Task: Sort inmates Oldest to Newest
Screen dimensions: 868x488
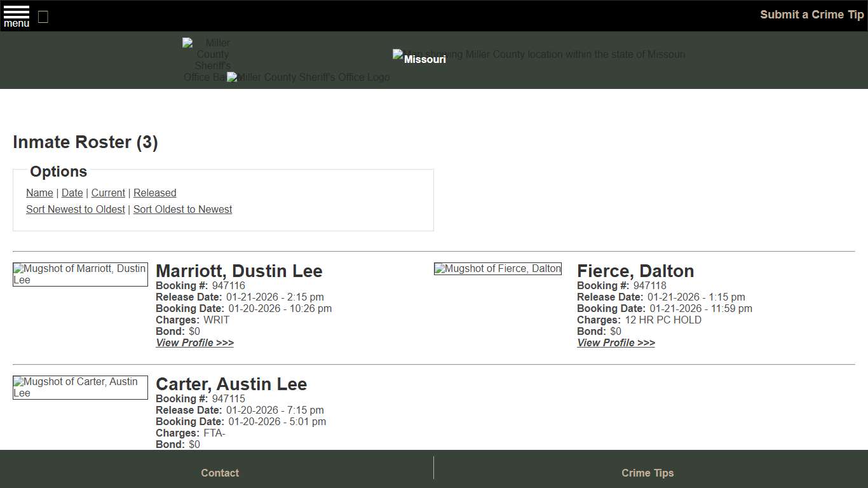Action: coord(182,209)
